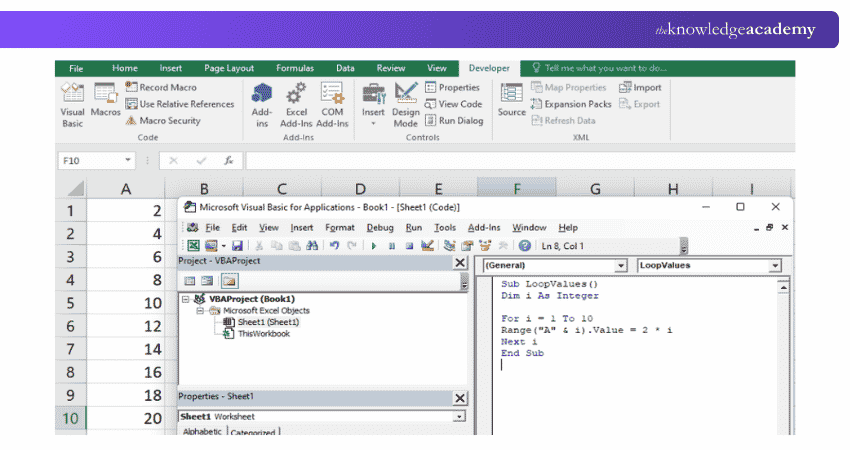Open the Format menu in VBA editor
Screen dimensions: 850x450
pyautogui.click(x=340, y=228)
